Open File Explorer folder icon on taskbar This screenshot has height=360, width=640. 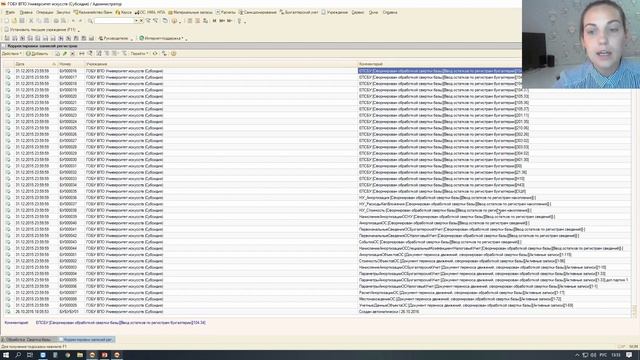point(80,355)
